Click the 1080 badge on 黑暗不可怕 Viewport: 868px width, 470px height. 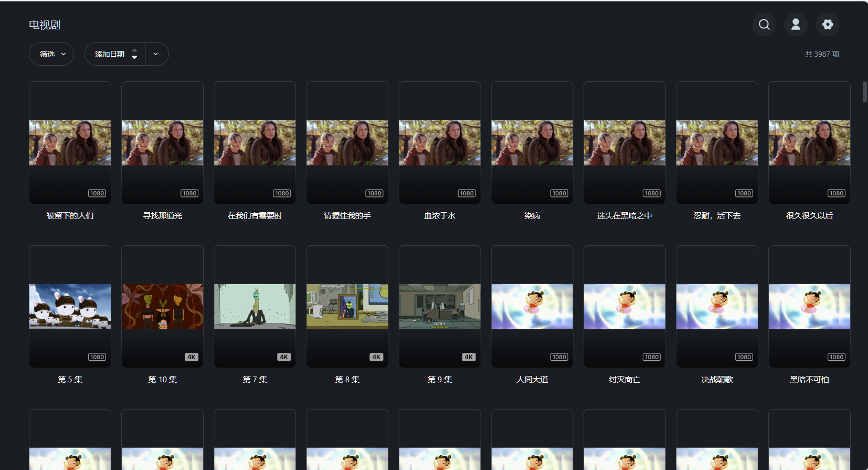pyautogui.click(x=837, y=357)
